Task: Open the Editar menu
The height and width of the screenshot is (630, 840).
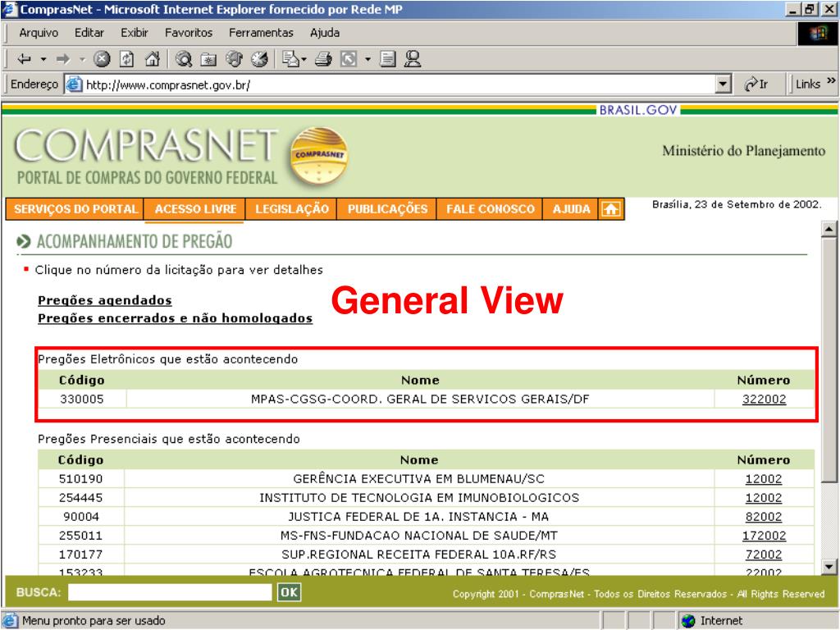Action: [x=89, y=33]
